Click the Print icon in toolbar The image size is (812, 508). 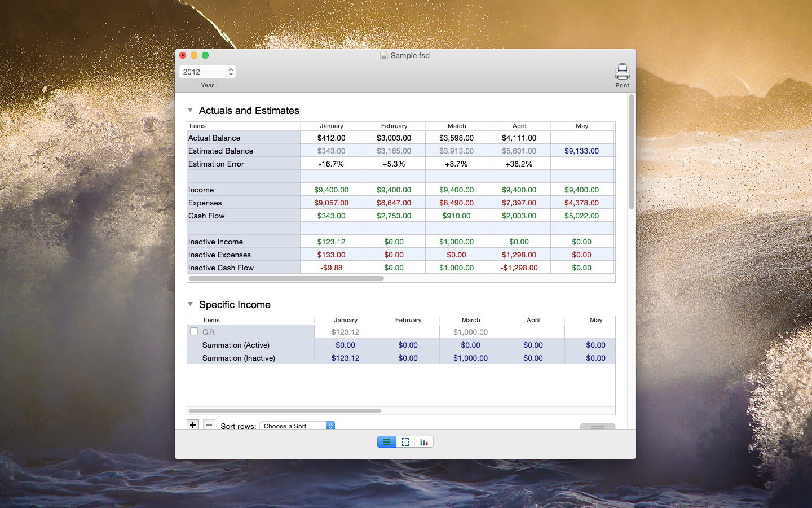coord(622,72)
